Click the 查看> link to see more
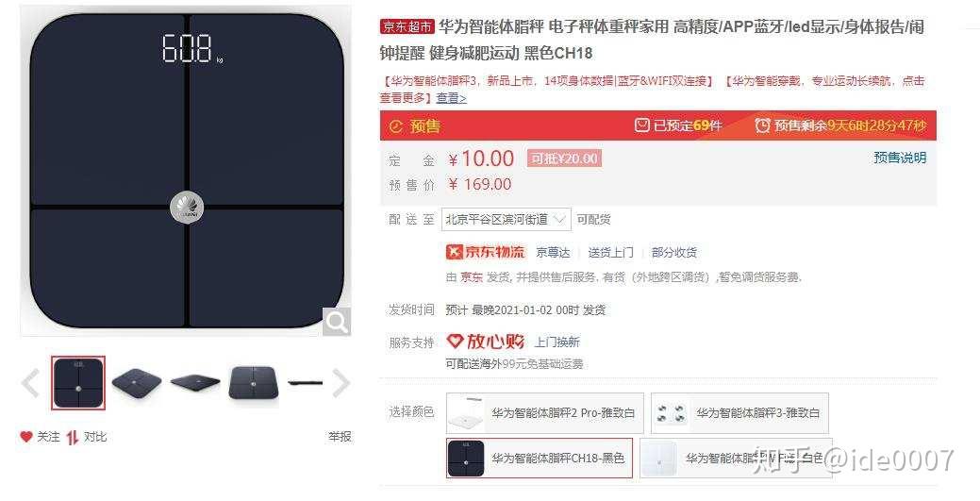 [x=451, y=98]
